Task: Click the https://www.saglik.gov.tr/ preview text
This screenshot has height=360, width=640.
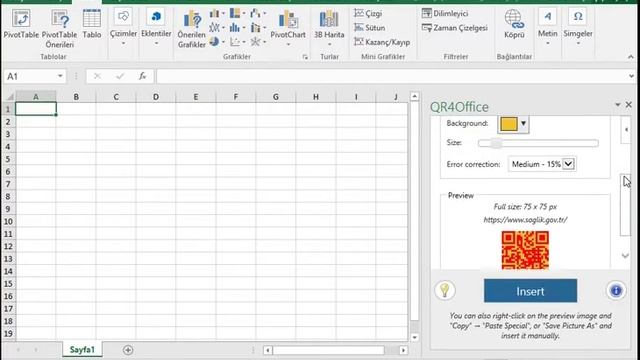Action: (x=525, y=220)
